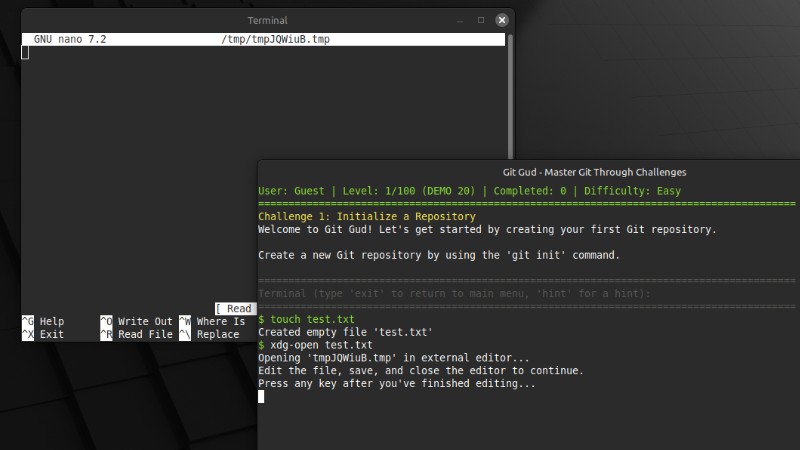
Task: Click the 'Edit the file, save, and close' line
Action: (x=421, y=370)
